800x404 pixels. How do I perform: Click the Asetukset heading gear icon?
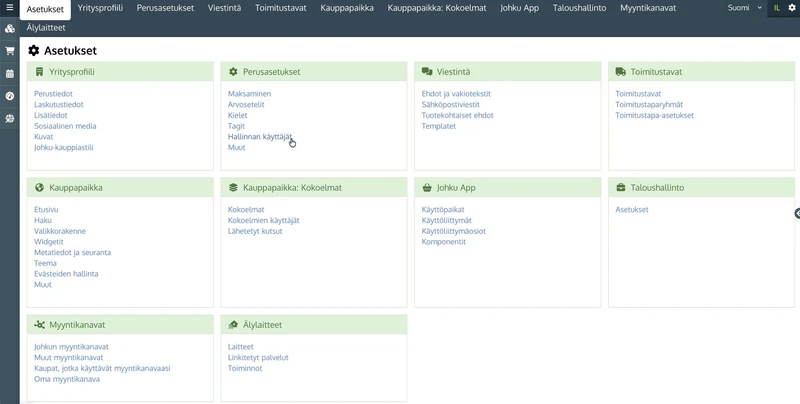tap(34, 50)
